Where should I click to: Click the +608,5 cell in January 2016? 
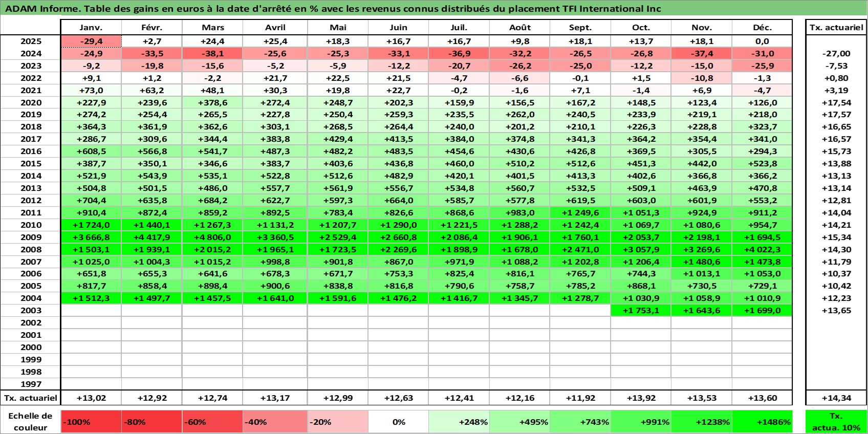[91, 151]
